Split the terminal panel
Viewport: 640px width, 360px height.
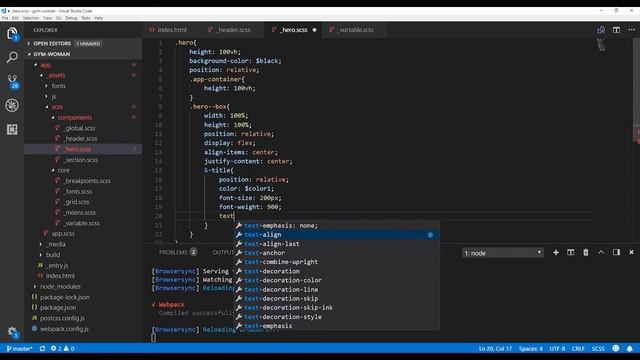[x=571, y=253]
